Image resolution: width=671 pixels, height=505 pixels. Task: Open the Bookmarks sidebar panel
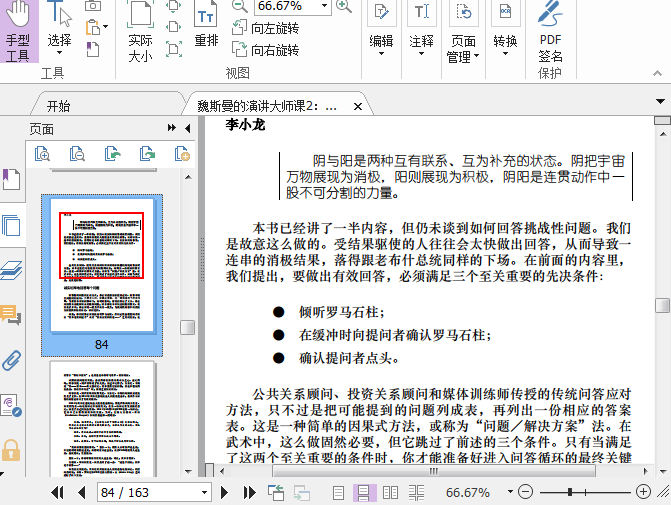point(11,179)
